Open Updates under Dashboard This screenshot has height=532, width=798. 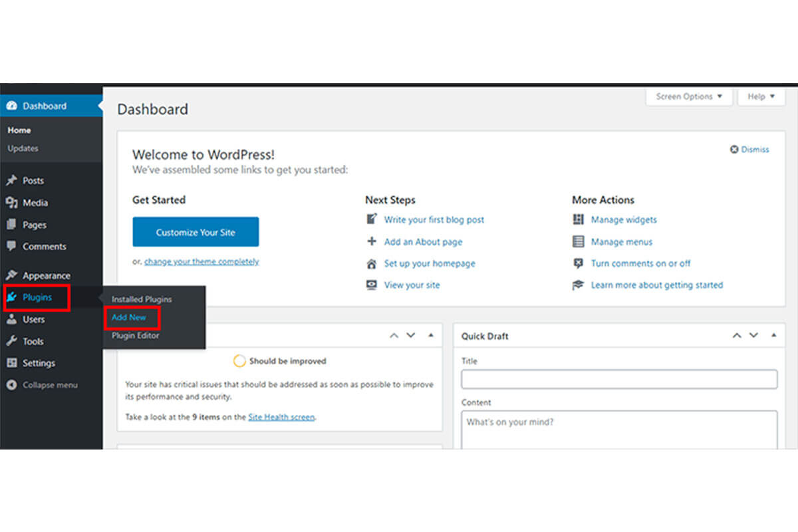pyautogui.click(x=23, y=148)
